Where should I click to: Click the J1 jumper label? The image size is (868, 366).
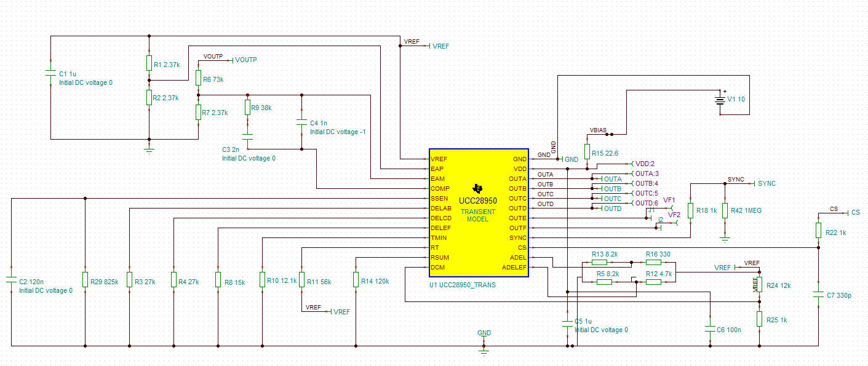pyautogui.click(x=651, y=210)
